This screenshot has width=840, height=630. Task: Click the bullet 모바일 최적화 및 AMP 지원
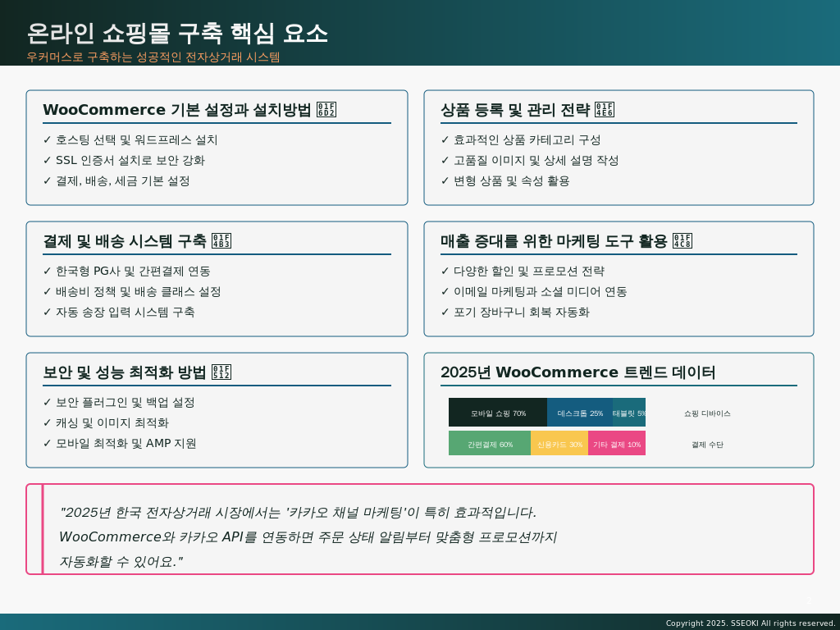120,443
